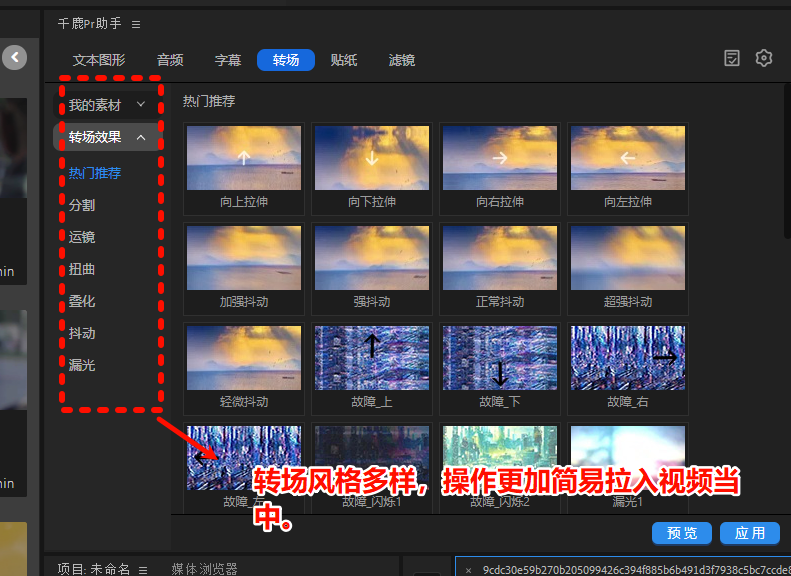Open the settings gear icon
This screenshot has width=791, height=576.
tap(764, 58)
